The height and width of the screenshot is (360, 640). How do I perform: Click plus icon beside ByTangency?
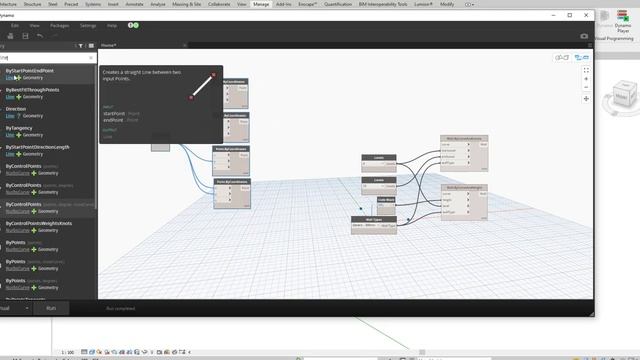pos(18,135)
